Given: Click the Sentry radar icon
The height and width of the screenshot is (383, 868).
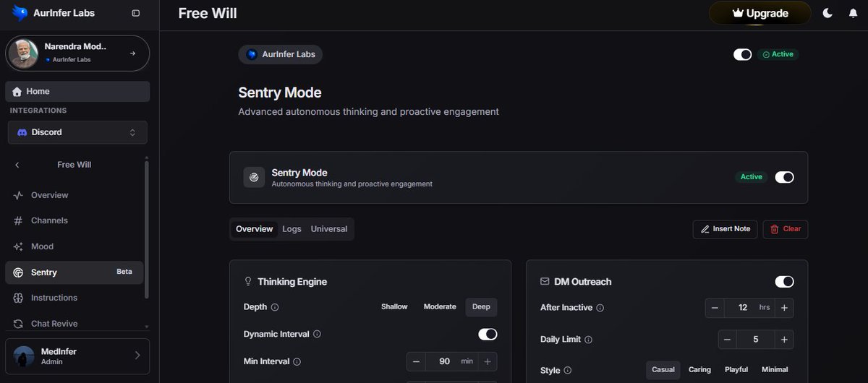Looking at the screenshot, I should tap(18, 272).
